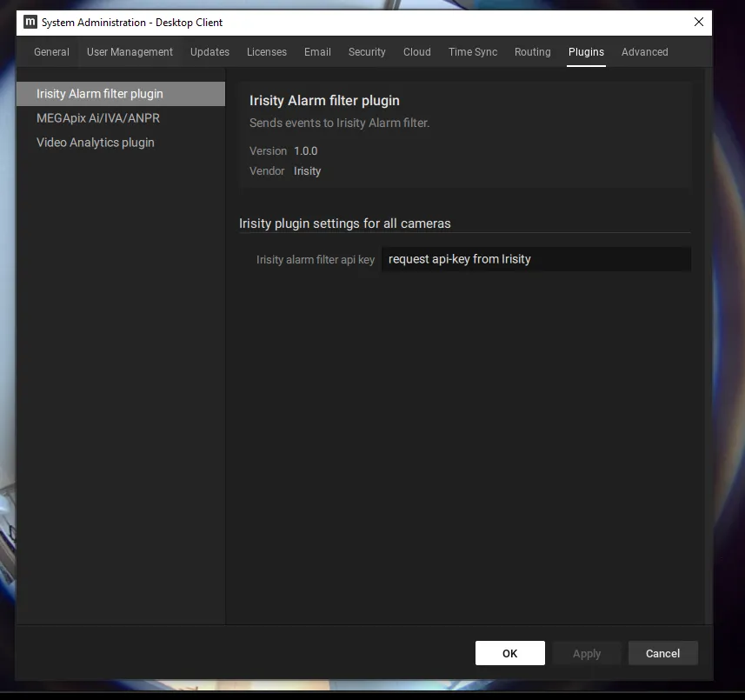This screenshot has width=745, height=700.
Task: Confirm settings with the OK button
Action: point(509,653)
